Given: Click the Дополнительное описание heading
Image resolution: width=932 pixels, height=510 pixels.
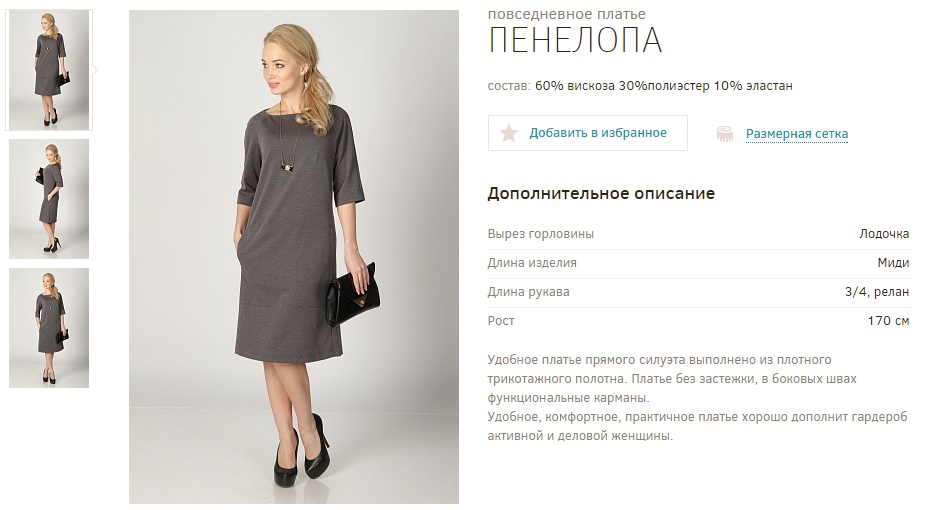Looking at the screenshot, I should coord(601,193).
